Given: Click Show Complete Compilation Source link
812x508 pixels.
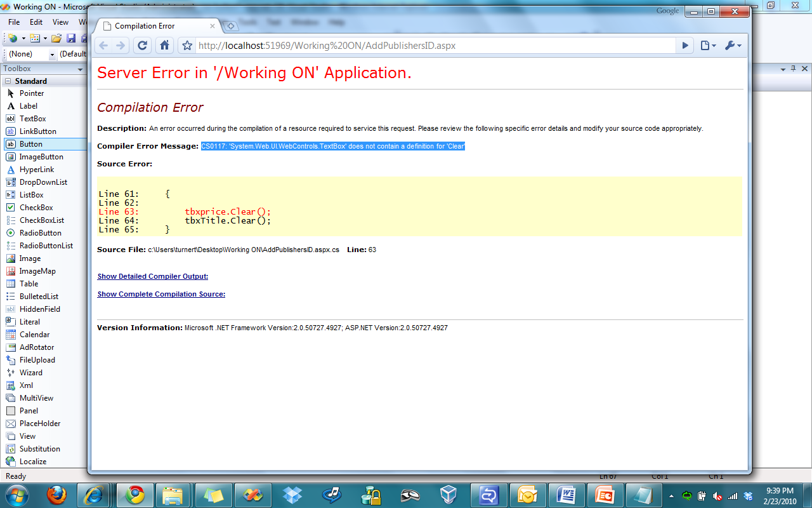Looking at the screenshot, I should tap(161, 294).
